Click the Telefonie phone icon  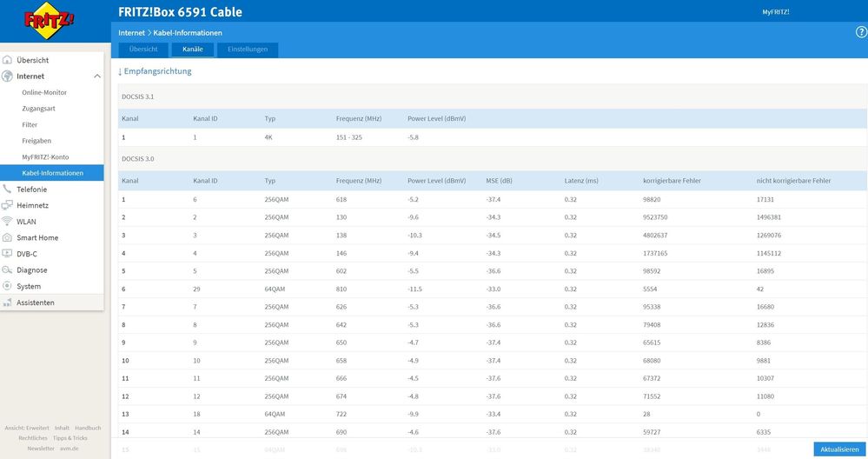coord(8,189)
